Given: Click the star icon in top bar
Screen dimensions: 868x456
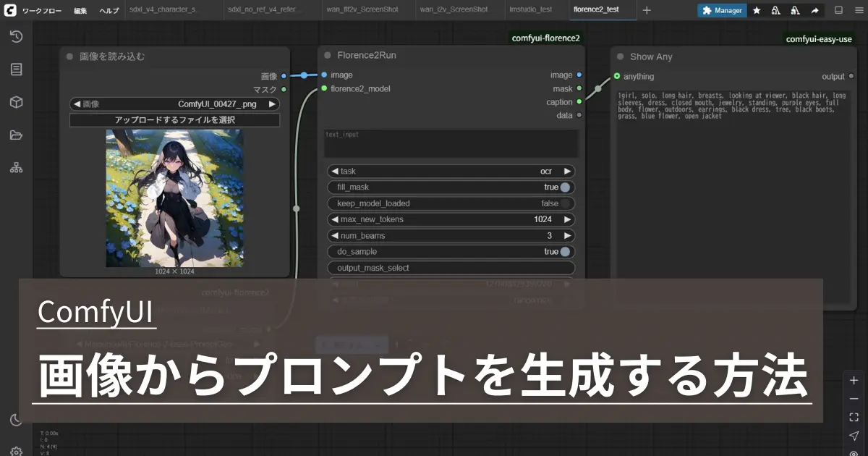Looking at the screenshot, I should [757, 10].
